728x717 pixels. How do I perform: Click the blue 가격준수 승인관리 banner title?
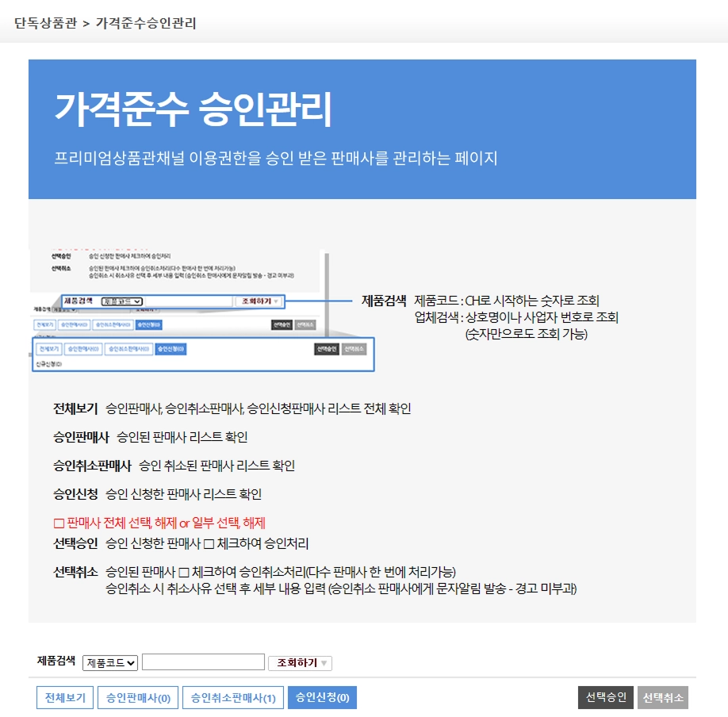(193, 109)
